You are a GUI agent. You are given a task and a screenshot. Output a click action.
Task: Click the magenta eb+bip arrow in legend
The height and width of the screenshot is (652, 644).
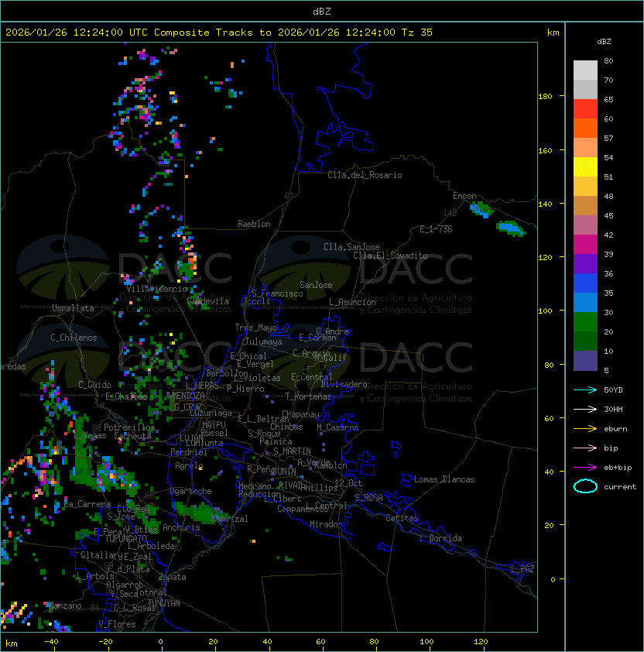click(585, 468)
